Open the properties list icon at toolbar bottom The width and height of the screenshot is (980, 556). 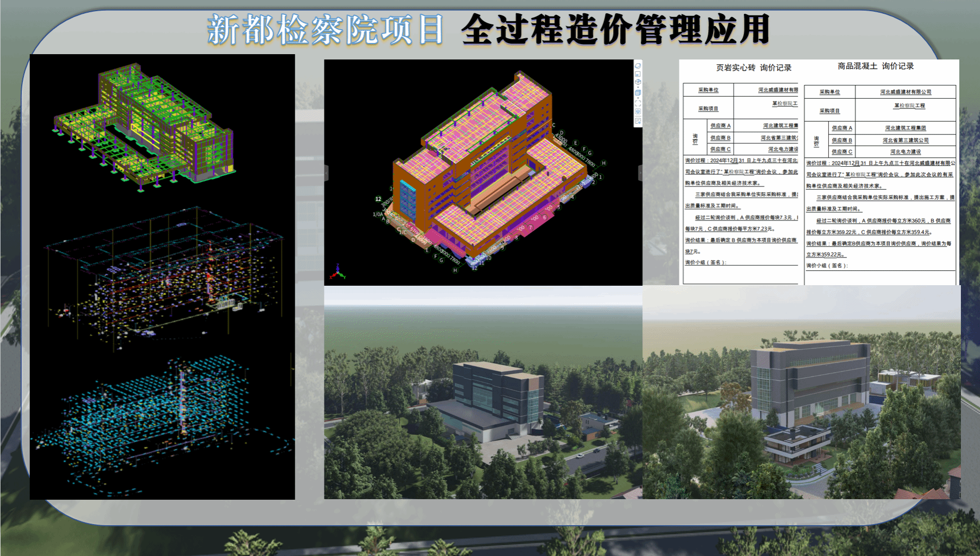tap(638, 121)
